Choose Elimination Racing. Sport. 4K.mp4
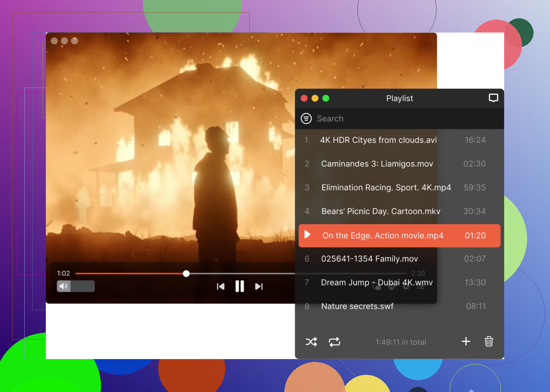This screenshot has width=550, height=392. pyautogui.click(x=386, y=187)
